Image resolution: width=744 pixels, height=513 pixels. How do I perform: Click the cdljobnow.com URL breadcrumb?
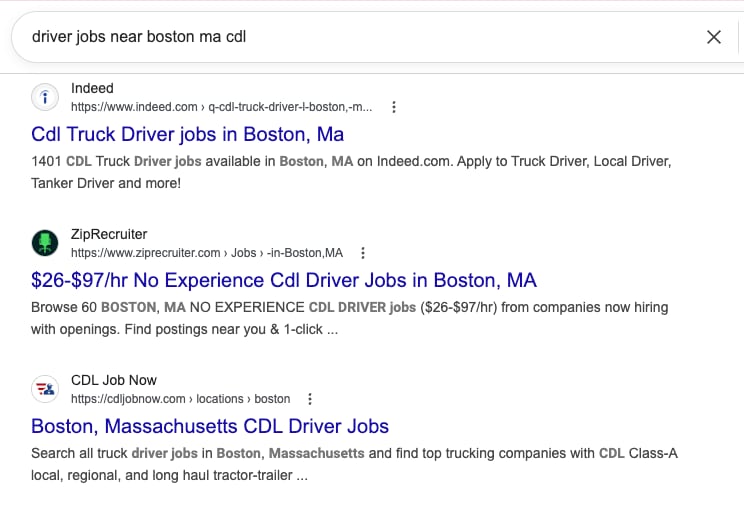[180, 399]
